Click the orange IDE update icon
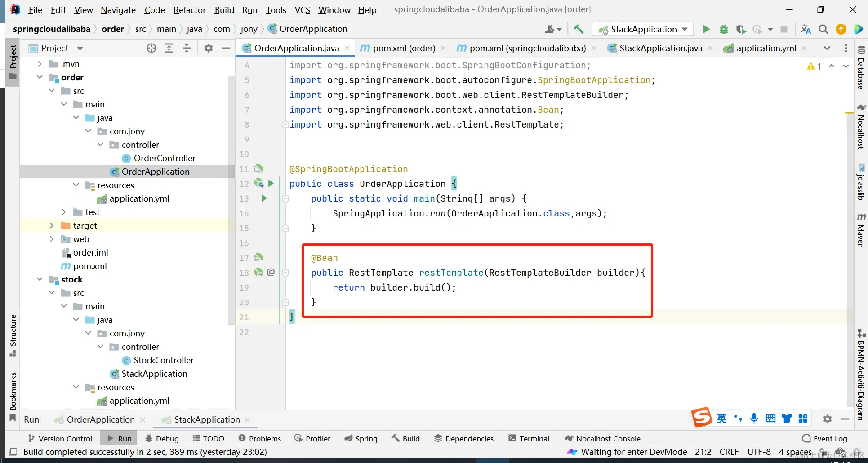The image size is (868, 463). pos(841,29)
